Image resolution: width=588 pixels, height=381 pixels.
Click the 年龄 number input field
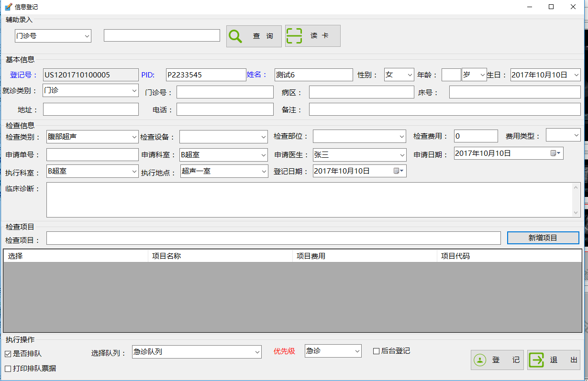[x=451, y=75]
